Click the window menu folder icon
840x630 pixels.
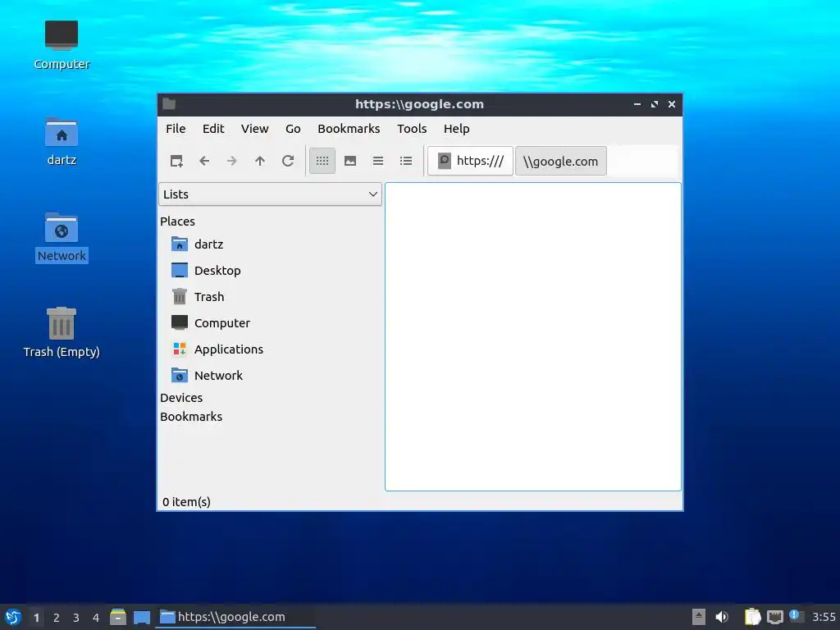point(169,104)
